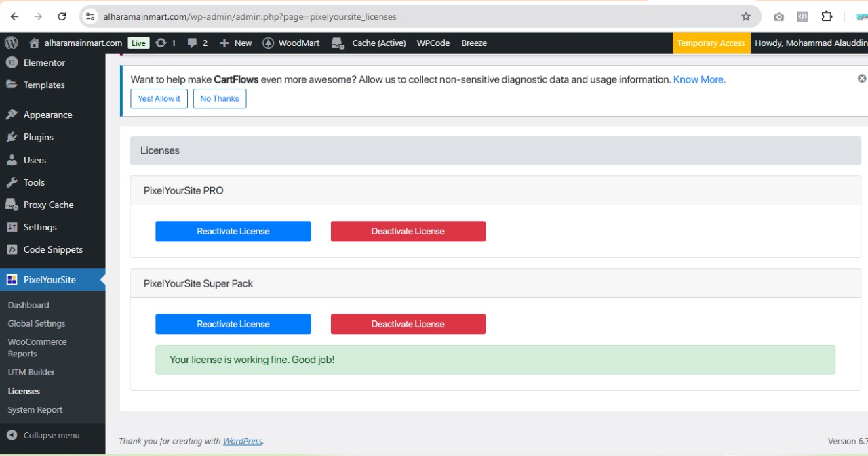Bookmark page with the star icon

click(746, 16)
